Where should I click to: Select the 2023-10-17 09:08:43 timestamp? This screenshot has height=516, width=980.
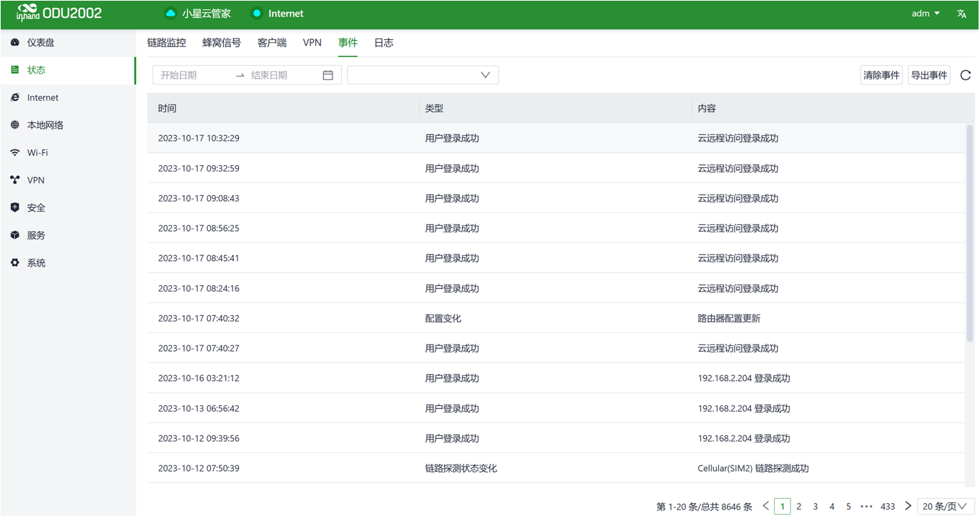[199, 199]
